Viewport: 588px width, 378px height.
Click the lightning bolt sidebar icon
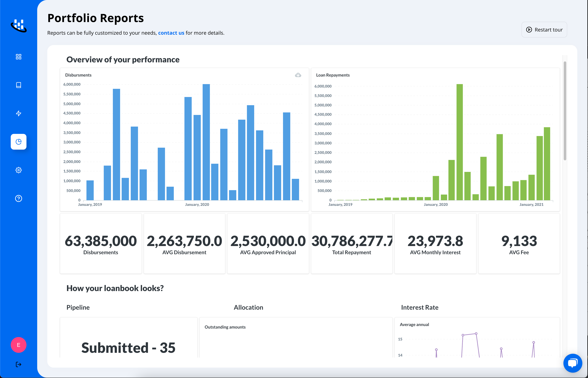(x=18, y=113)
